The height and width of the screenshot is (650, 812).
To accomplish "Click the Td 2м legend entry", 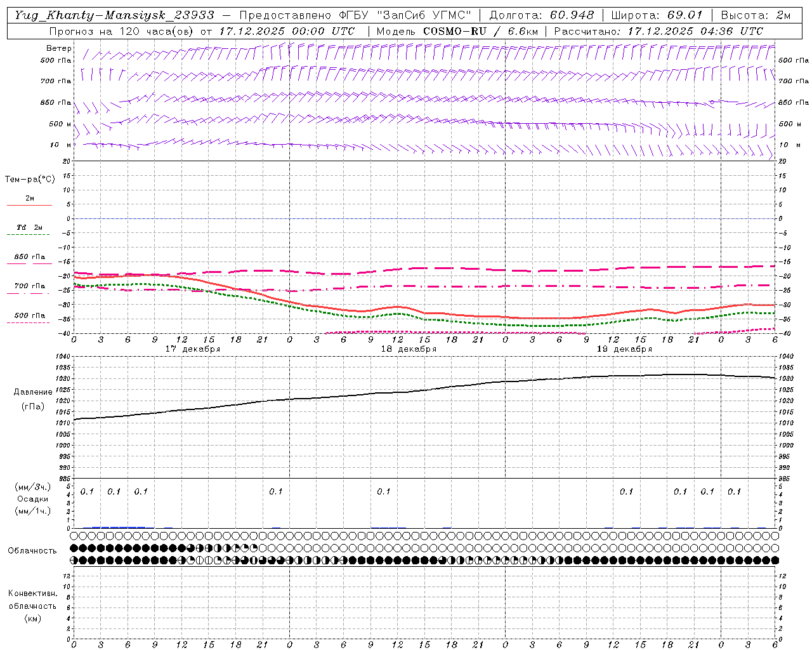I will tap(30, 227).
